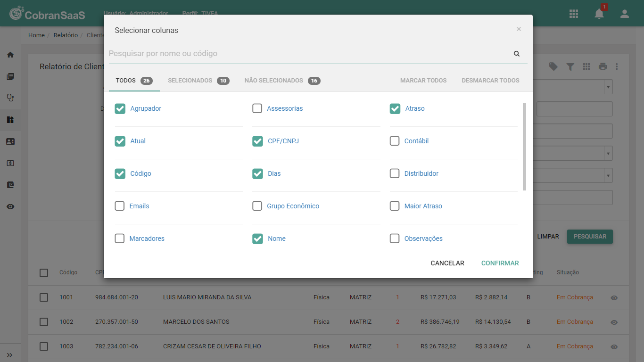Open the first filter dropdown arrow
The width and height of the screenshot is (644, 362).
(609, 87)
